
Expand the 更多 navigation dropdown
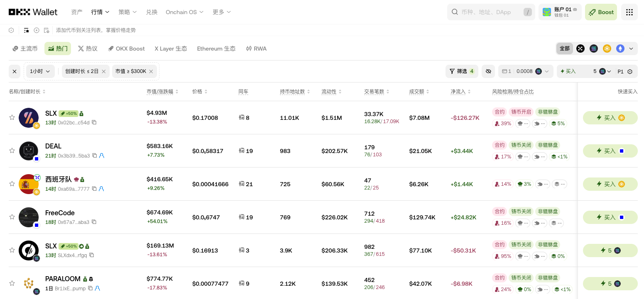point(222,12)
